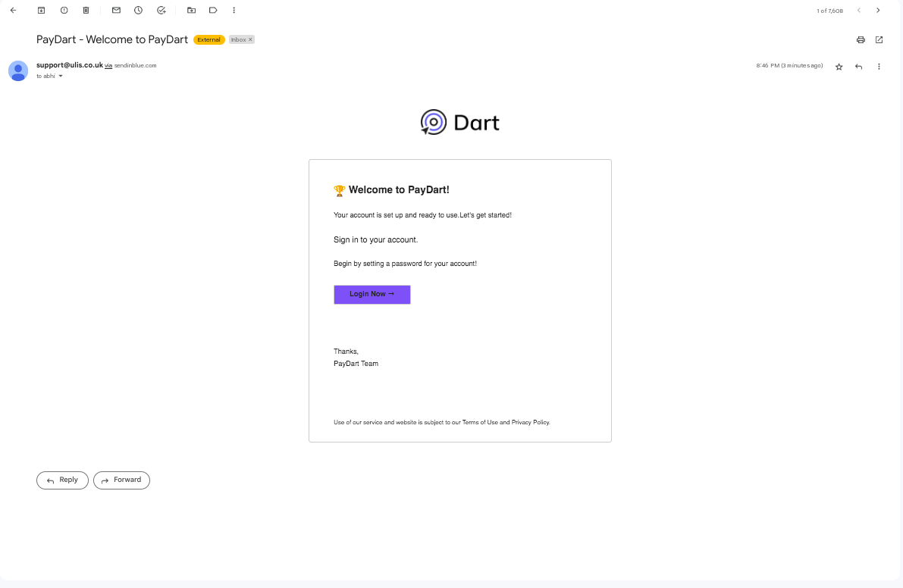
Task: Move email to a folder
Action: pos(191,11)
